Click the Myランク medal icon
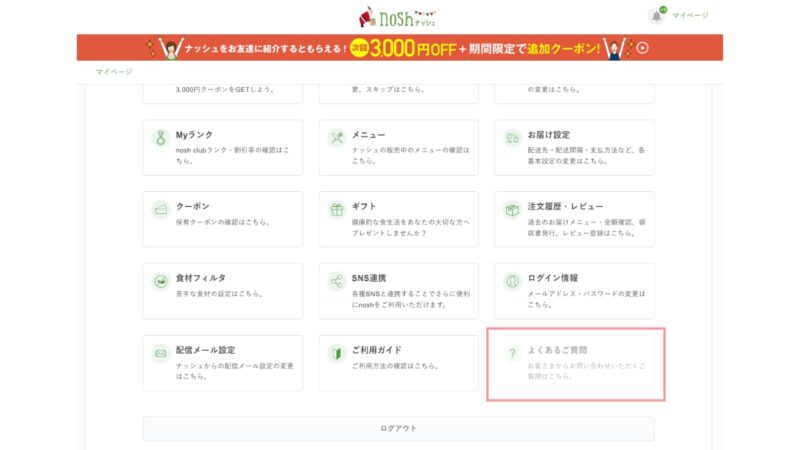This screenshot has height=450, width=800. click(161, 138)
